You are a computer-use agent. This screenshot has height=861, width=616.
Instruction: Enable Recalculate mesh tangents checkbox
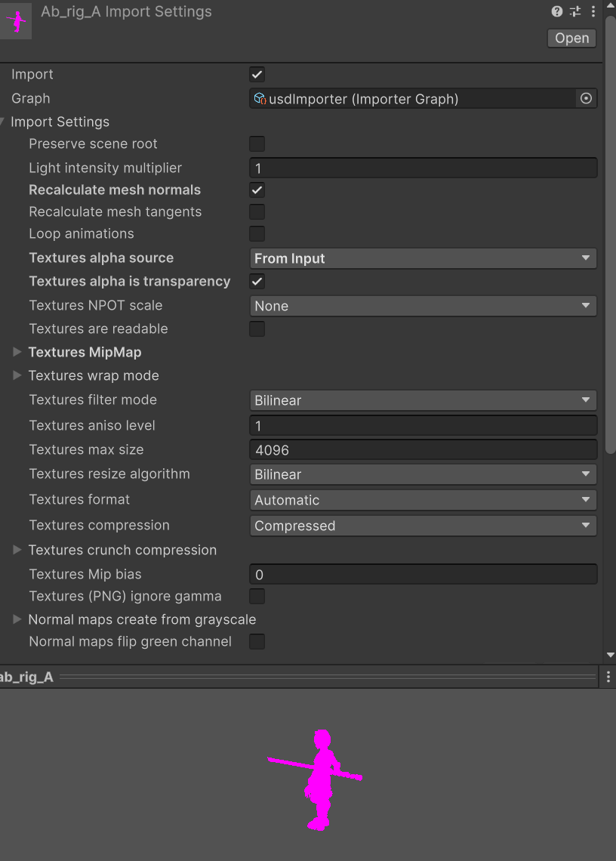pyautogui.click(x=257, y=212)
